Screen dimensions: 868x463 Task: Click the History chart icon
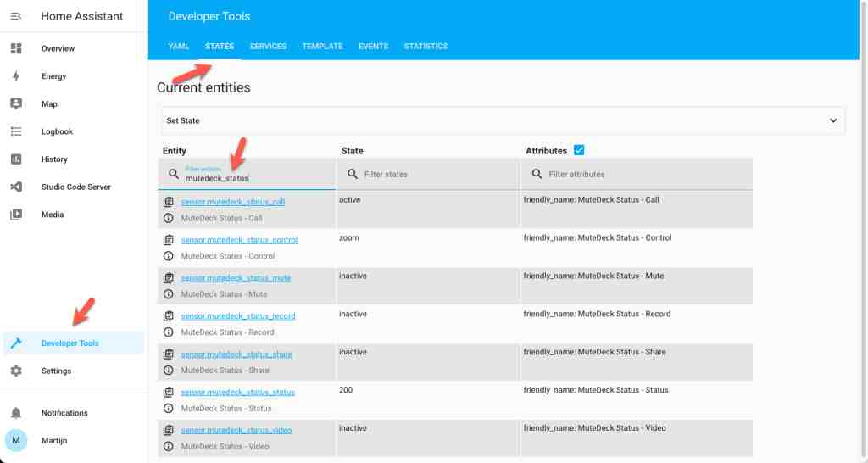[16, 159]
